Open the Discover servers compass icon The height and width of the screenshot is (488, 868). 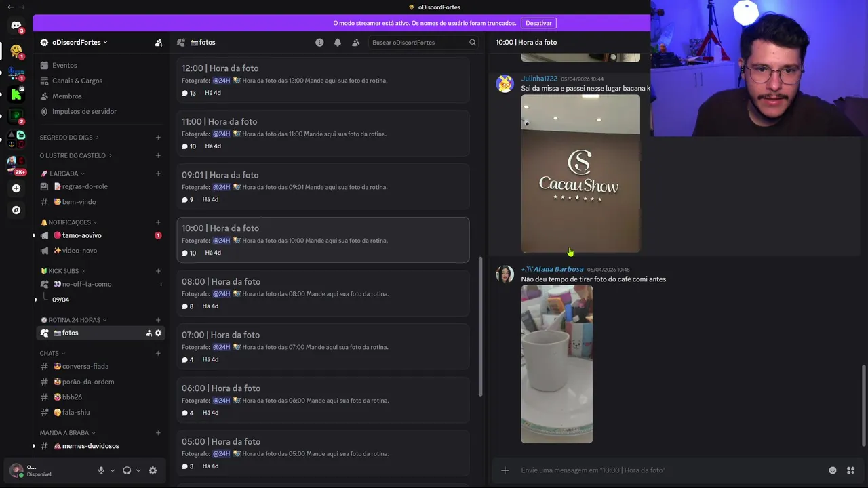pyautogui.click(x=16, y=210)
